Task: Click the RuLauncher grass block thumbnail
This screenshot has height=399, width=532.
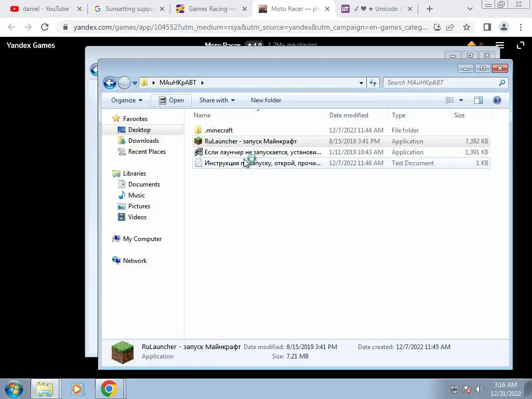Action: (x=123, y=352)
